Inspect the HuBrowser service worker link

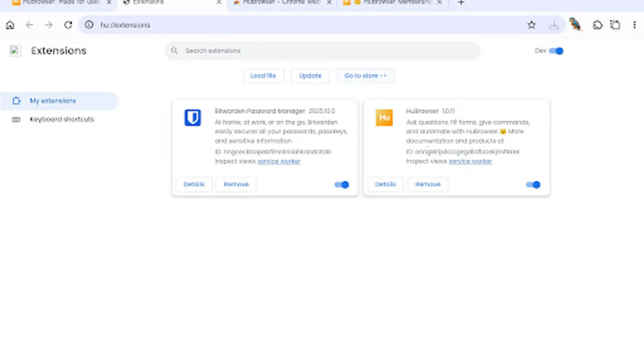point(470,161)
